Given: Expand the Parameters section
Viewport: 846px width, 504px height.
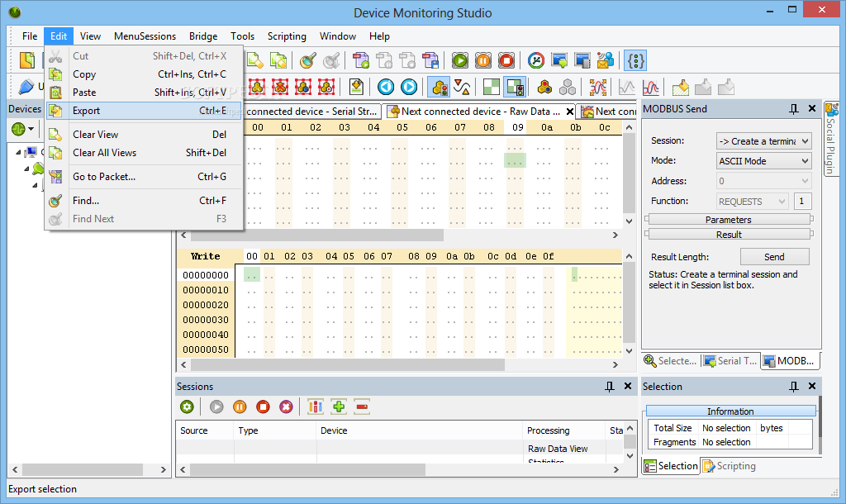Looking at the screenshot, I should coord(729,219).
